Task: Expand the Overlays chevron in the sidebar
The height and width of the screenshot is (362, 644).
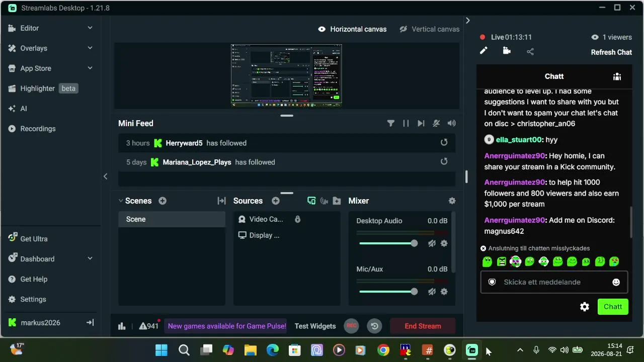Action: coord(90,48)
